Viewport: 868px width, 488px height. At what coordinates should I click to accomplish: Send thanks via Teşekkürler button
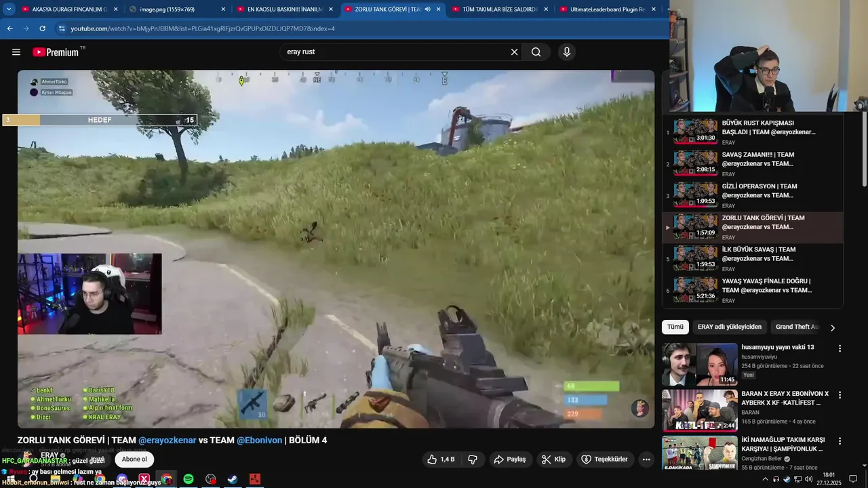tap(605, 460)
